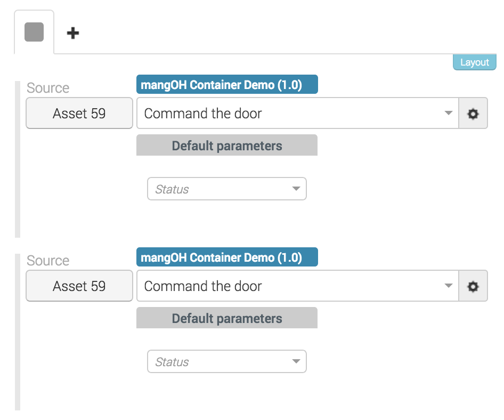Click the arrow icon in the upper Status field
The height and width of the screenshot is (420, 504).
pyautogui.click(x=296, y=189)
